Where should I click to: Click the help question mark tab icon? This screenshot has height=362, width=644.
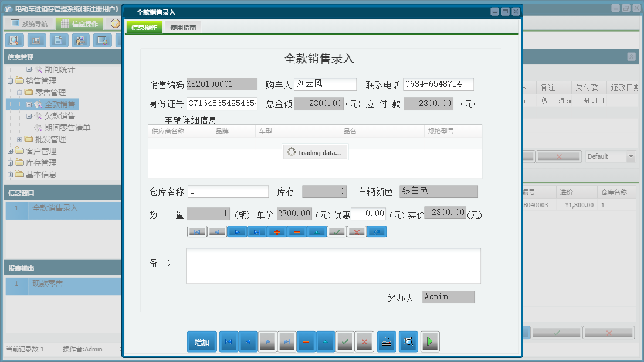click(116, 24)
